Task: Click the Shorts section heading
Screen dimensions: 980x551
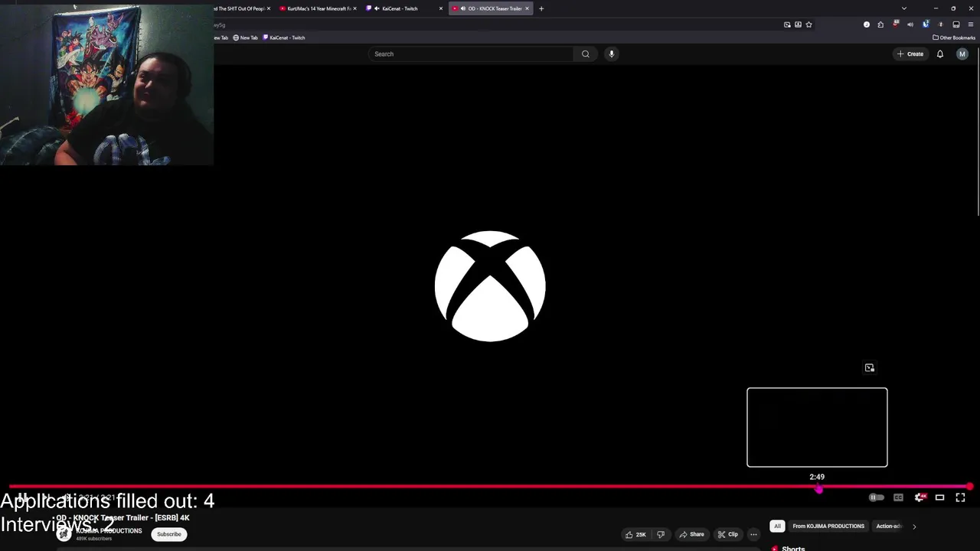Action: pyautogui.click(x=793, y=548)
